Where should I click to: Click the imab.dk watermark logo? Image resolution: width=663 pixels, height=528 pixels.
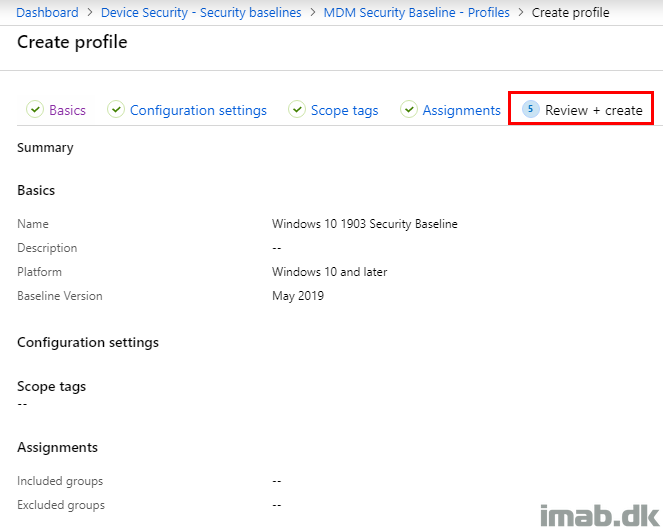pos(600,515)
